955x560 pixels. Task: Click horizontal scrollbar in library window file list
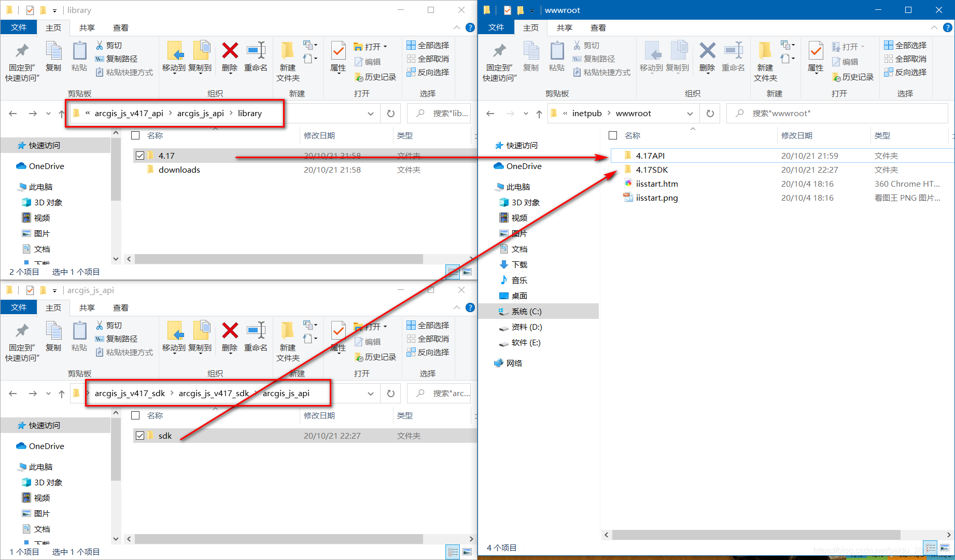click(x=279, y=259)
